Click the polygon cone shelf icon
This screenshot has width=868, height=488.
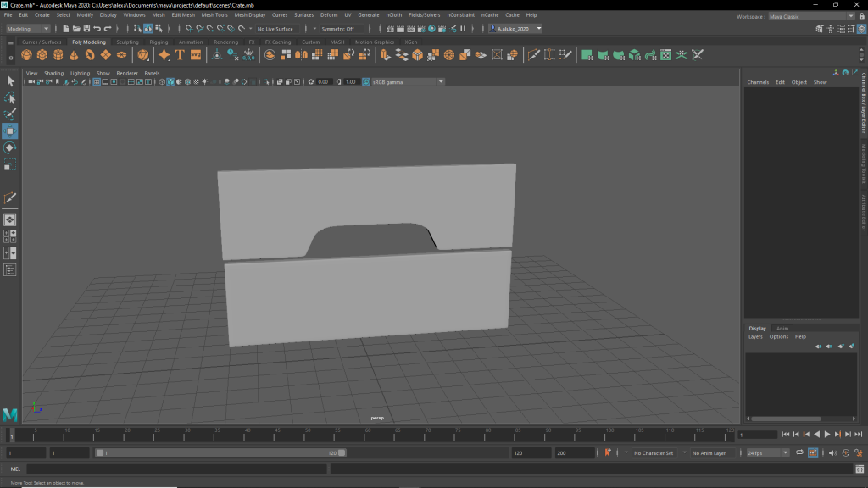[74, 55]
